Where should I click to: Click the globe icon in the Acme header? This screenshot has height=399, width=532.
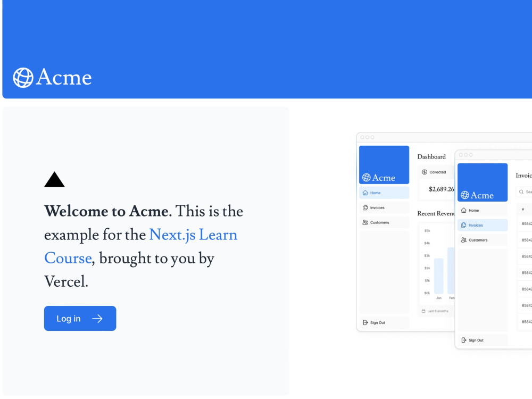coord(23,78)
